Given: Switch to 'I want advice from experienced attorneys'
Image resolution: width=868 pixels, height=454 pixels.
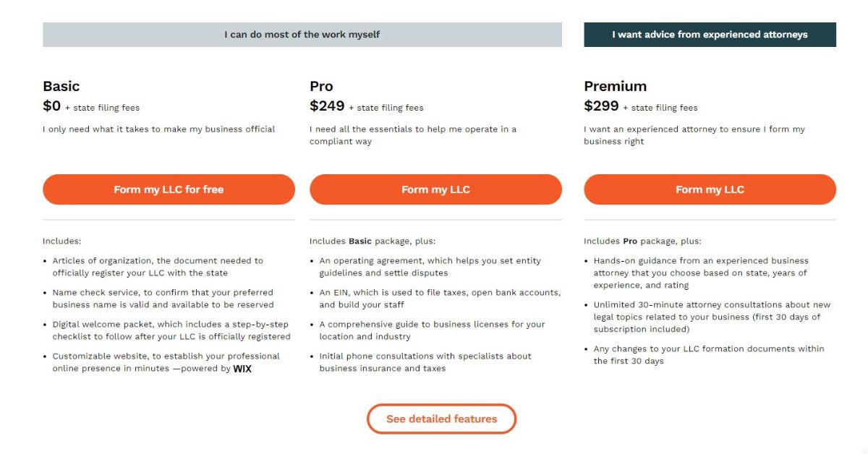Looking at the screenshot, I should click(x=710, y=34).
